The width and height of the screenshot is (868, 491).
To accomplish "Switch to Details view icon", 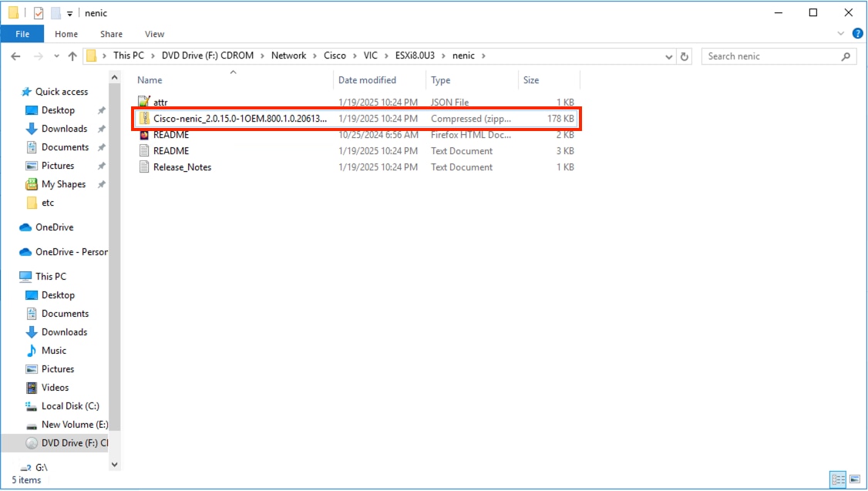I will click(x=838, y=479).
